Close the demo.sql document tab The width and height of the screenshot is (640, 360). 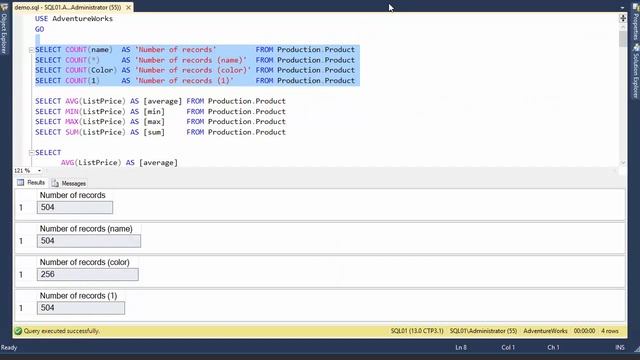(129, 7)
